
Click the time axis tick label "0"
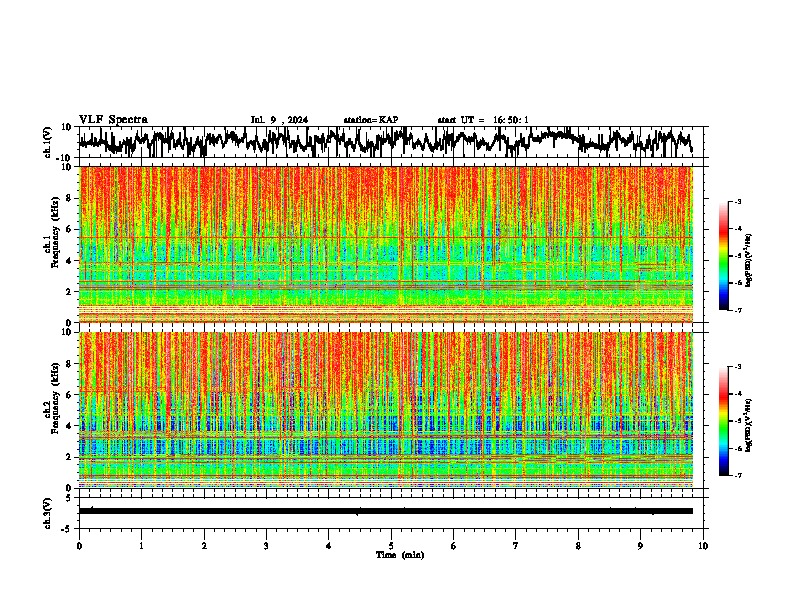(x=79, y=546)
